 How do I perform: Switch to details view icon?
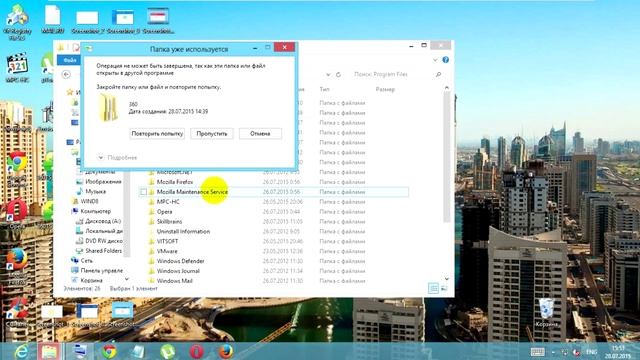point(433,289)
